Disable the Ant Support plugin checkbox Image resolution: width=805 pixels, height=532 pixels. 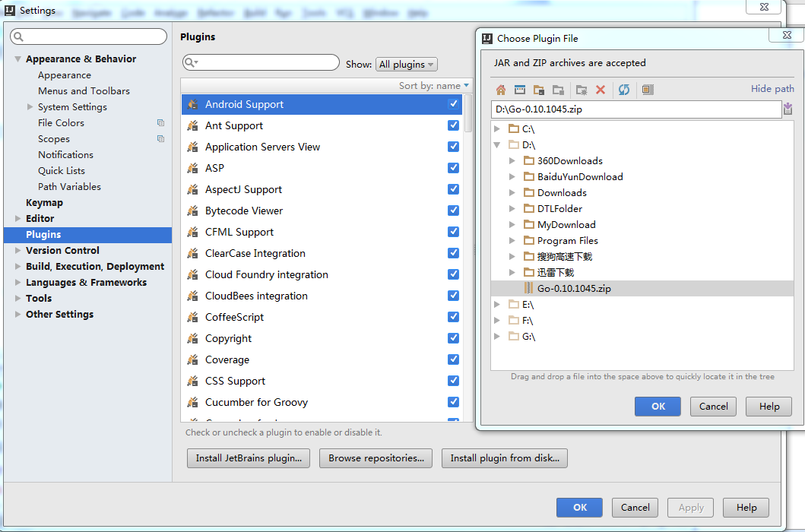click(x=453, y=125)
